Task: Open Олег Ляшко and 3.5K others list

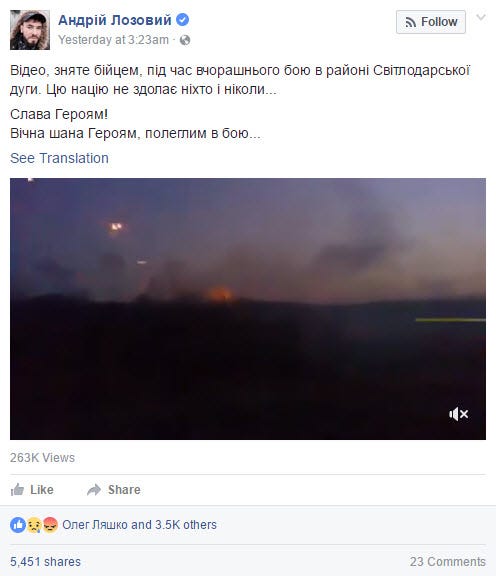Action: click(139, 525)
